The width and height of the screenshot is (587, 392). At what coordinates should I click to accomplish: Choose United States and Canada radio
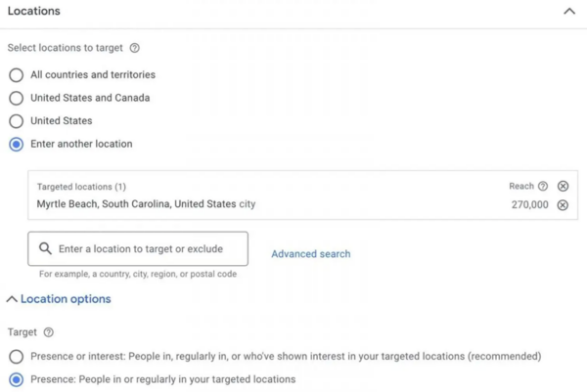pyautogui.click(x=16, y=98)
